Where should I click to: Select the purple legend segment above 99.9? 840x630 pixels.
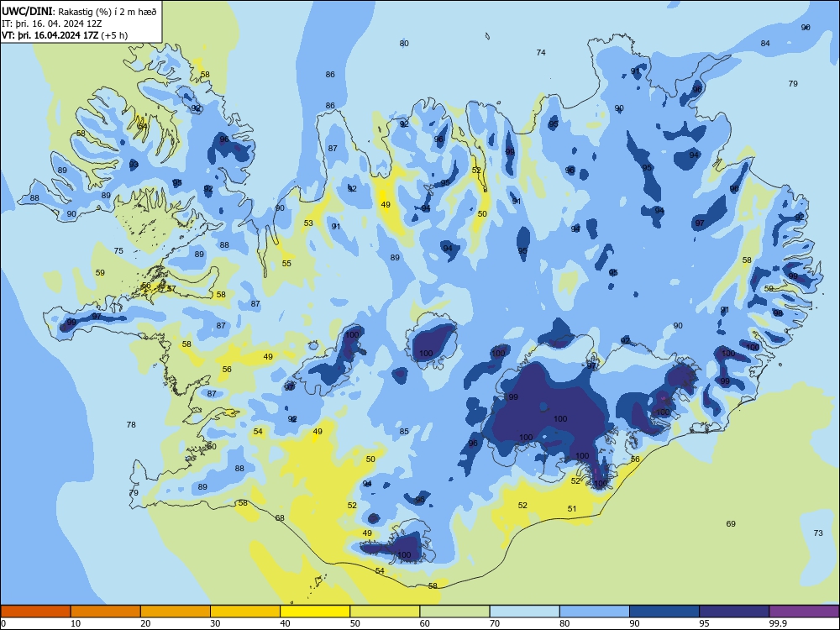point(804,612)
